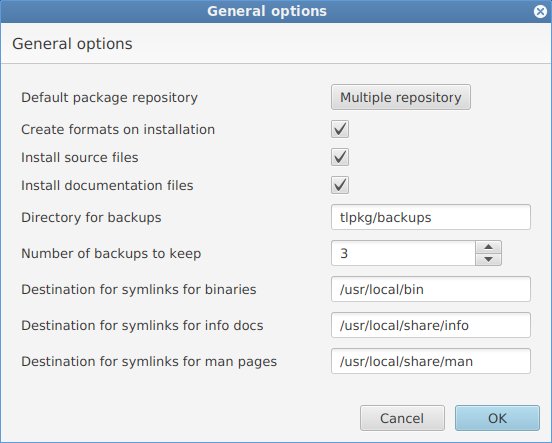552x443 pixels.
Task: Click the General options heading text
Action: point(72,44)
